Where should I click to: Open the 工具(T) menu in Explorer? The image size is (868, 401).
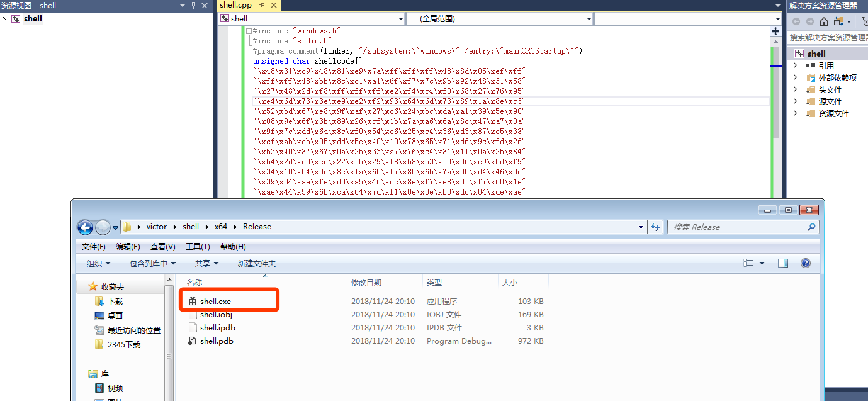198,246
